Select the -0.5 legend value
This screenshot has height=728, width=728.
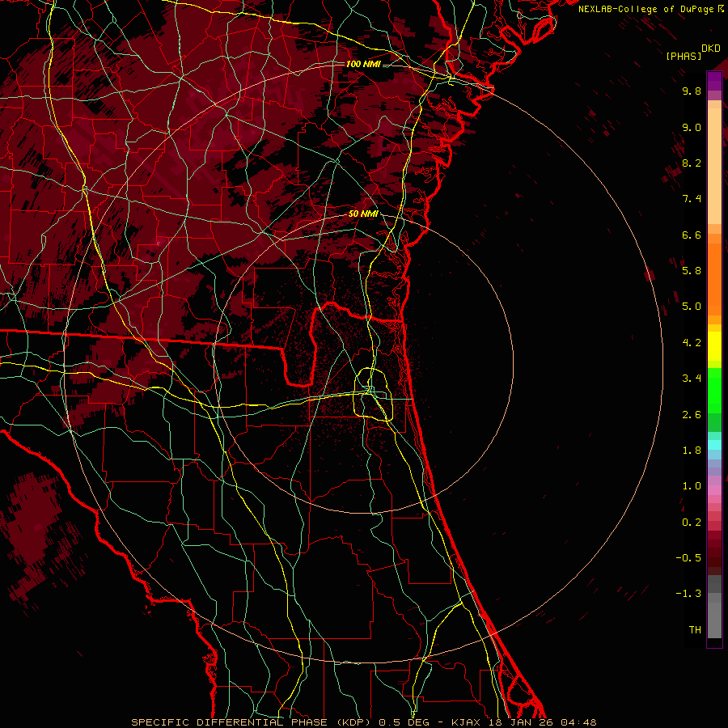pos(688,558)
